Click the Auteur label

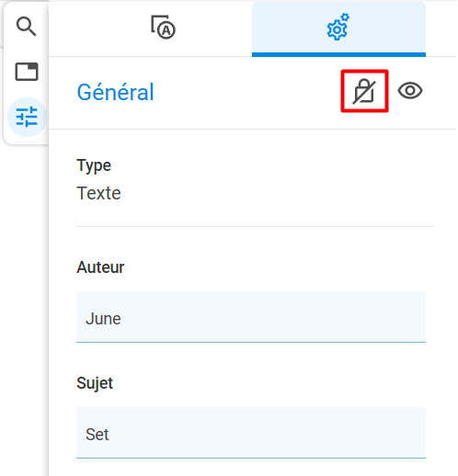click(100, 267)
